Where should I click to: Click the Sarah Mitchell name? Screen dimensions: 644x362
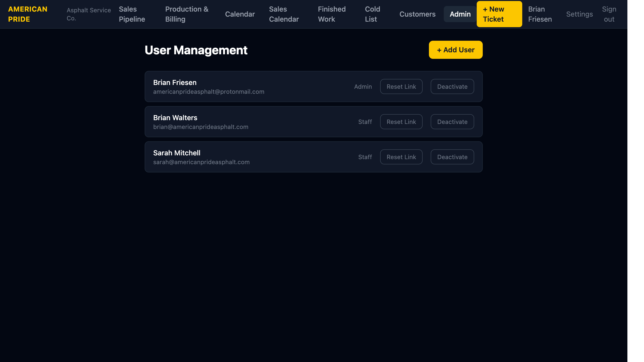point(177,153)
